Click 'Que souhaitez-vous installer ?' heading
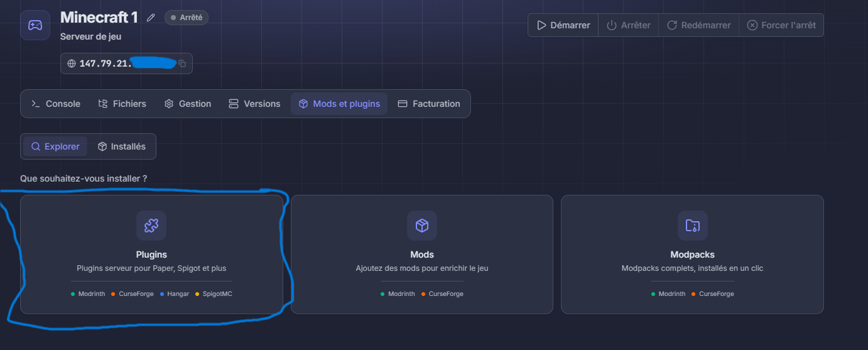 click(x=84, y=178)
